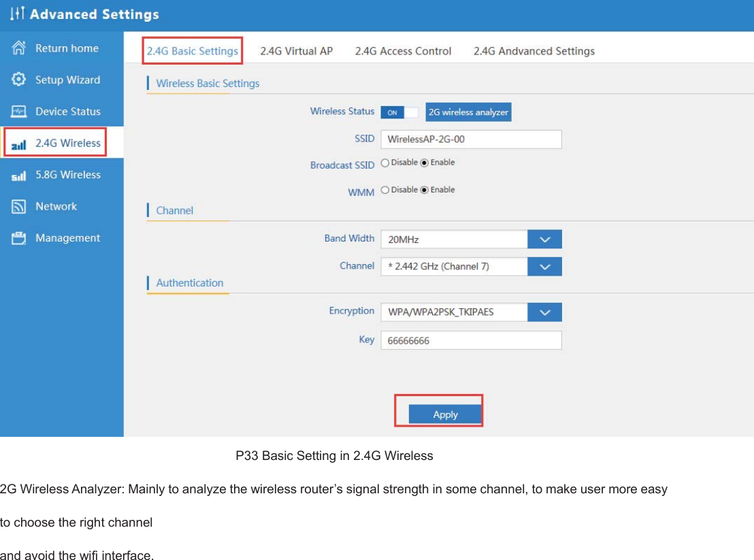Switch to the 2.4G Andvanced Settings tab

534,51
